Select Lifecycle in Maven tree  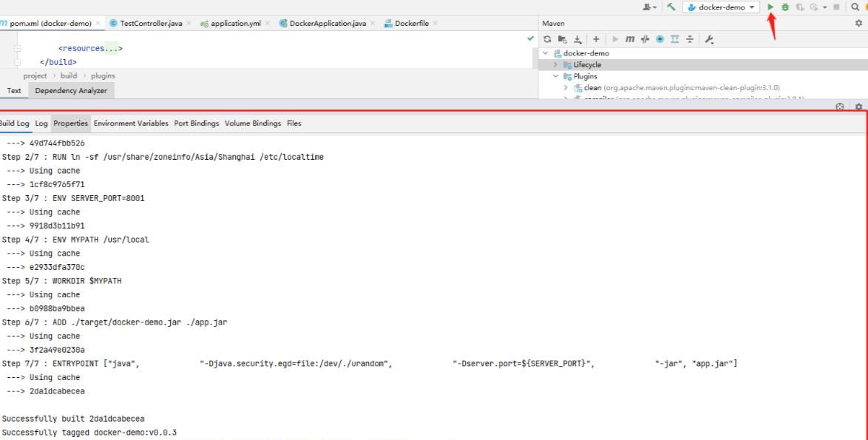click(587, 65)
